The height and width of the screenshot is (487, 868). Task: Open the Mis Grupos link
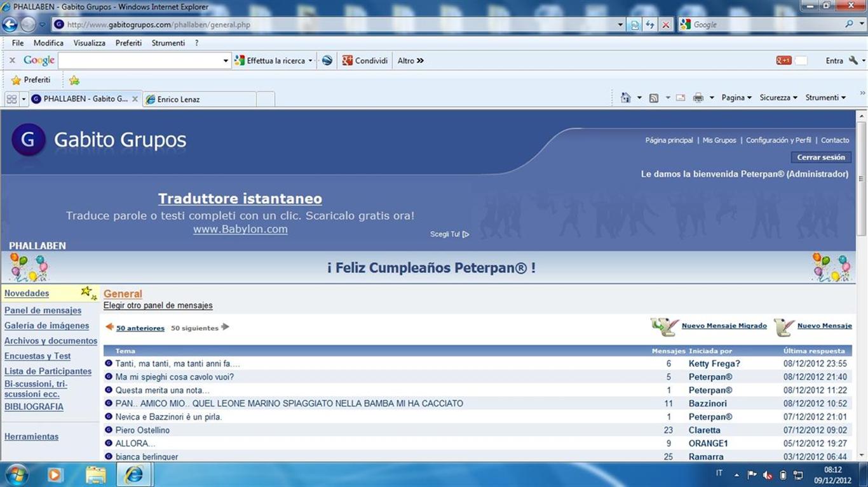click(x=719, y=140)
